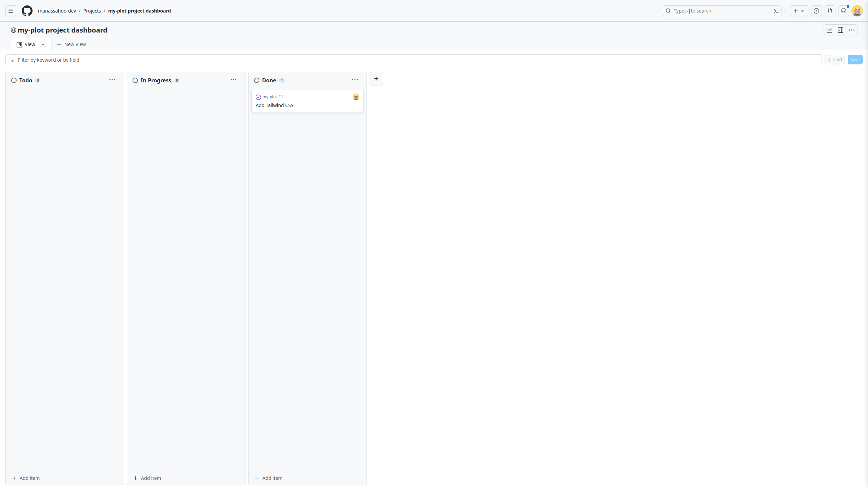Open the Pull requests icon
The image size is (868, 488).
pos(830,11)
